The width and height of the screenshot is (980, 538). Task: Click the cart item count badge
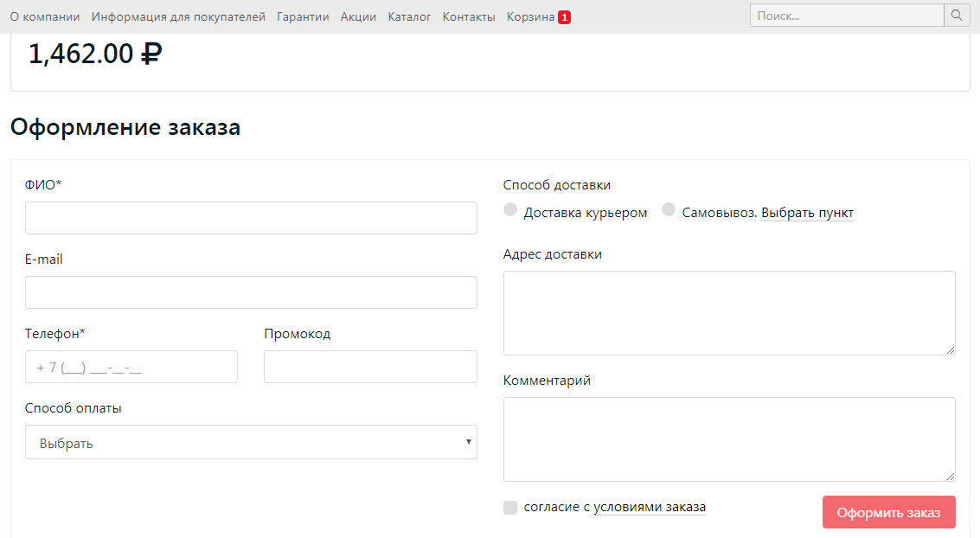pyautogui.click(x=564, y=17)
